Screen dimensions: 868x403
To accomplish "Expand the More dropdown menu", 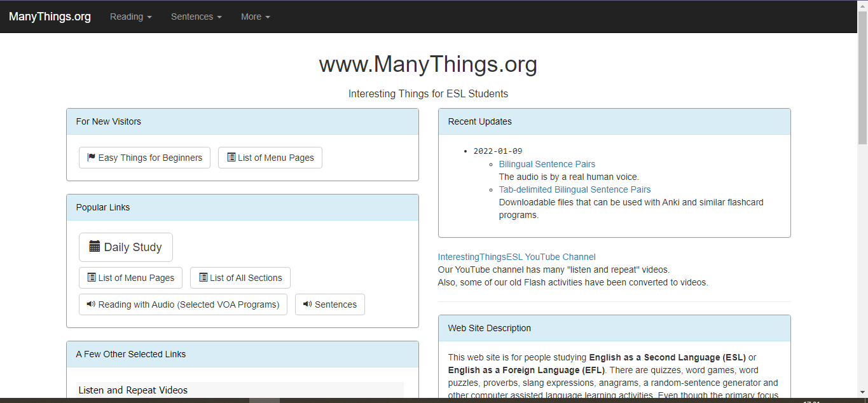I will pos(256,17).
